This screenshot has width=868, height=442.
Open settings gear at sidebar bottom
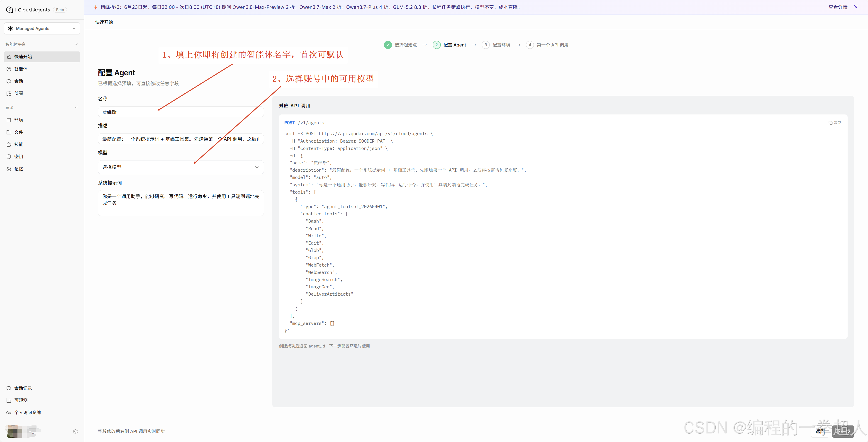75,432
